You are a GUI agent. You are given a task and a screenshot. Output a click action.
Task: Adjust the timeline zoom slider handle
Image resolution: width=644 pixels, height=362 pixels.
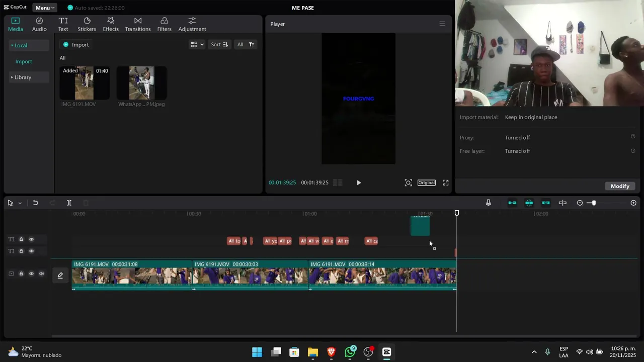[x=594, y=203]
